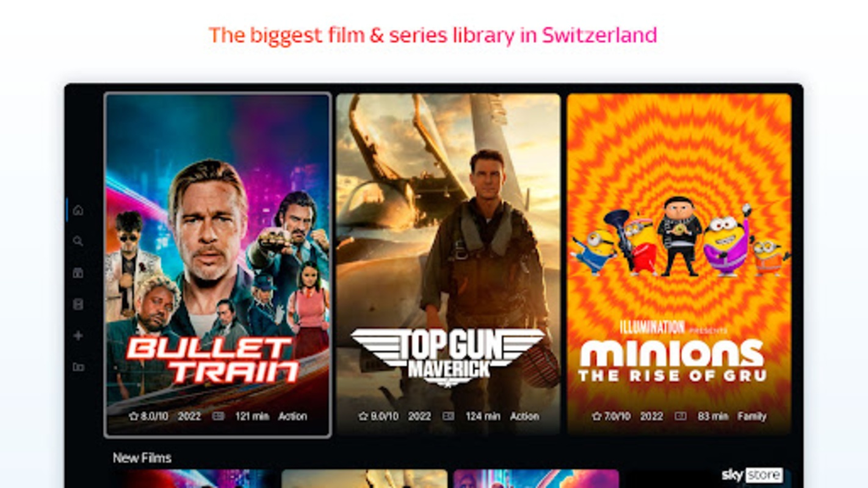The image size is (868, 488).
Task: Open the Top Gun Maverick poster
Action: (x=449, y=265)
